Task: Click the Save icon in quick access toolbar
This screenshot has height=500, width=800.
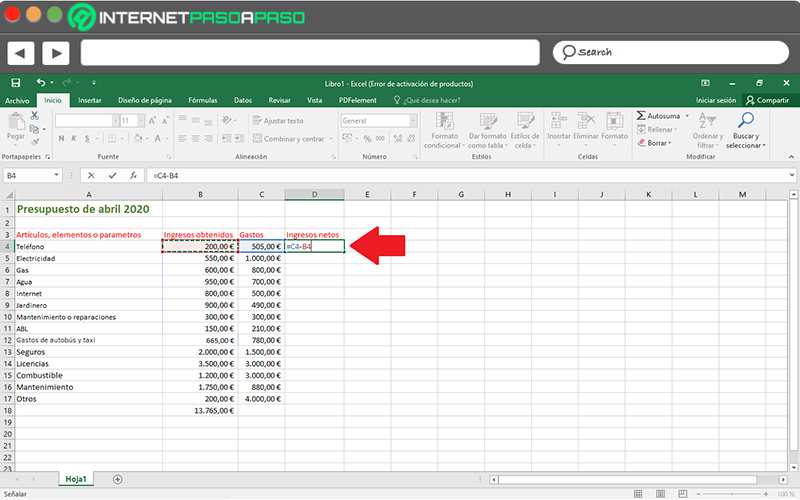Action: (16, 83)
